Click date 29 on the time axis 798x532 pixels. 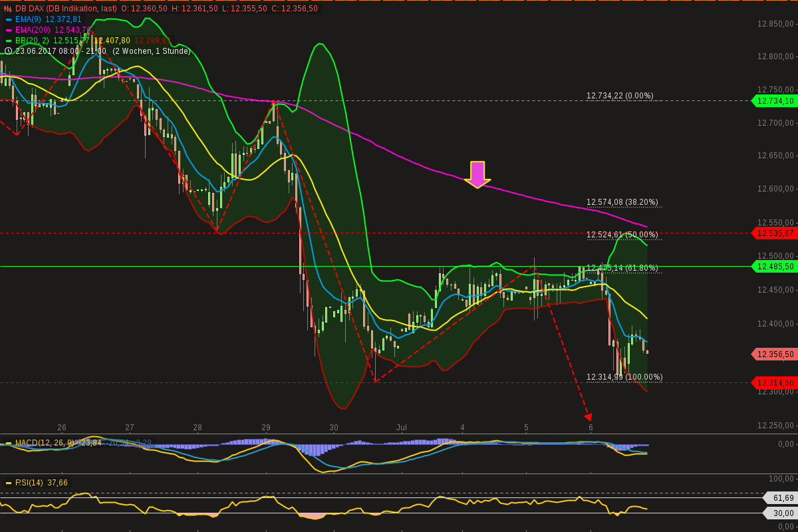coord(266,428)
